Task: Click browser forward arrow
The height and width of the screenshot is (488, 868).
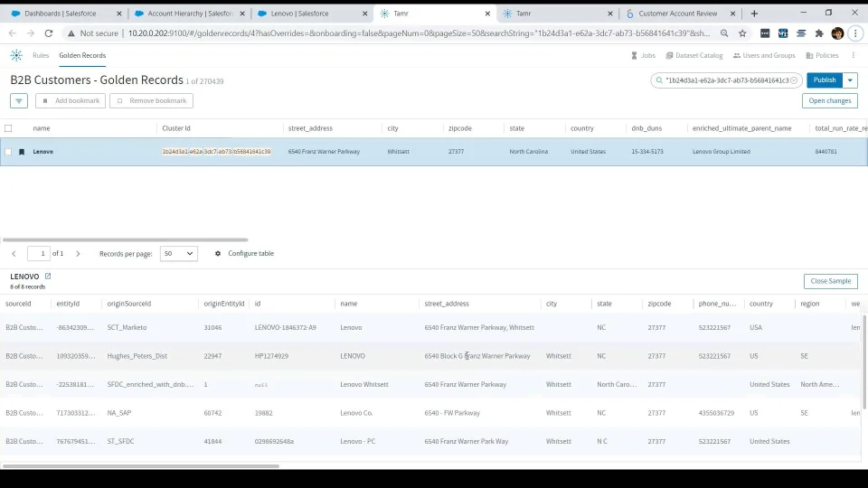Action: (31, 33)
